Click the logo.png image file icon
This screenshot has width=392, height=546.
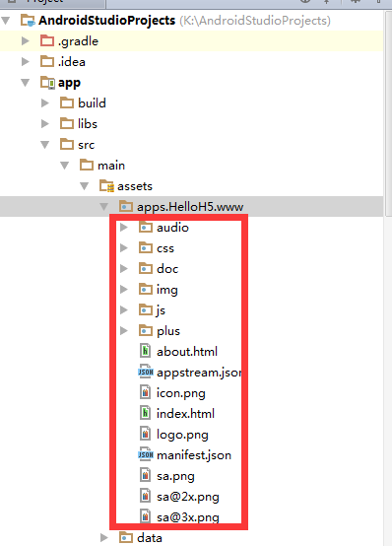145,434
